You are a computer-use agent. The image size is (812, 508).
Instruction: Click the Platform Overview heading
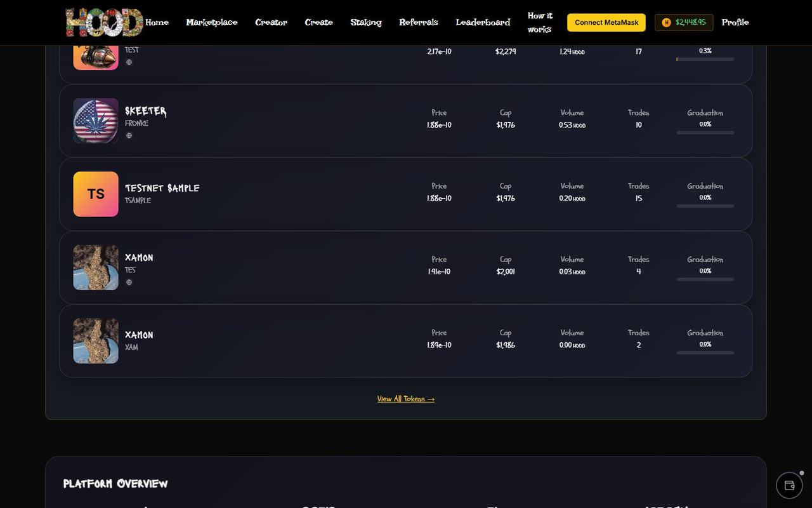pos(115,484)
